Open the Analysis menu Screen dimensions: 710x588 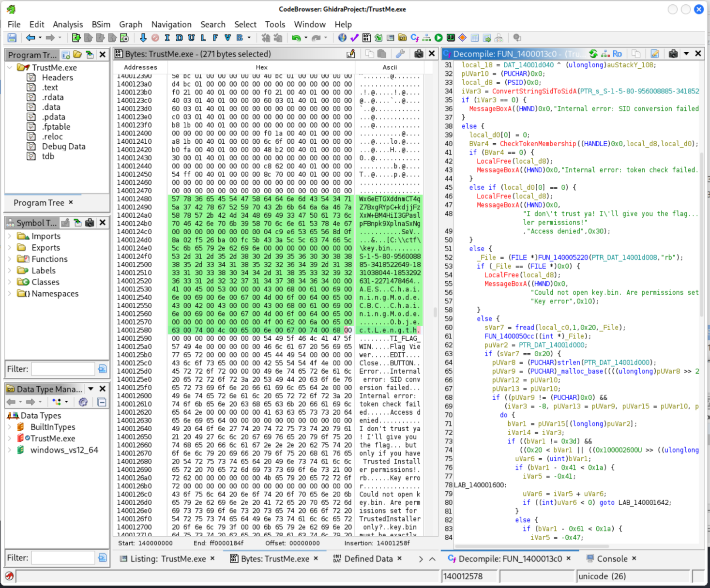tap(67, 24)
